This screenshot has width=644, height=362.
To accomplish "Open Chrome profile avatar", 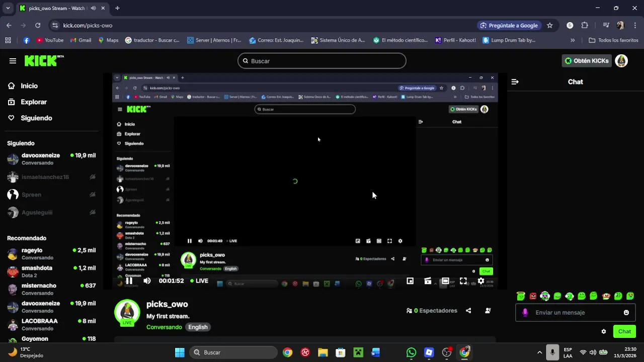I will click(620, 25).
